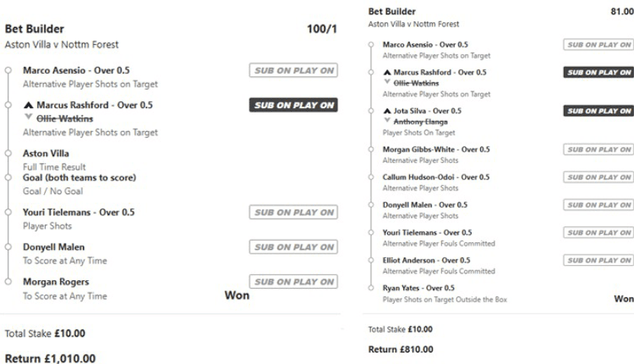The height and width of the screenshot is (364, 634).
Task: Click down arrow beside struck-through Anthony Elanga
Action: click(386, 121)
